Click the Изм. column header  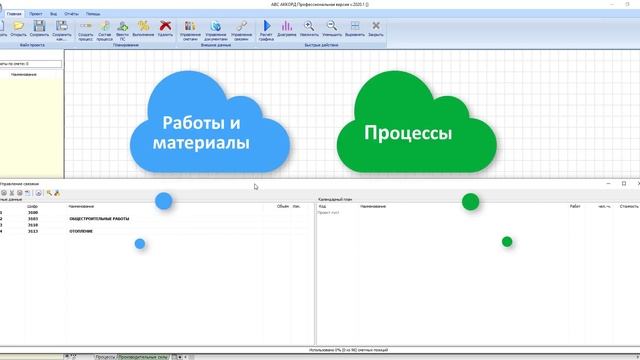(296, 207)
